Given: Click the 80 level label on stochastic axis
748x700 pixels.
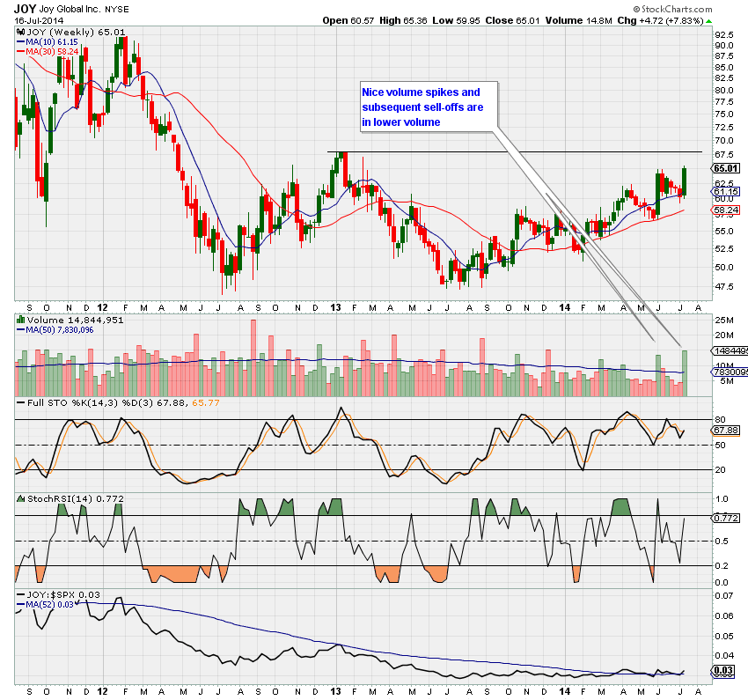Looking at the screenshot, I should (720, 419).
